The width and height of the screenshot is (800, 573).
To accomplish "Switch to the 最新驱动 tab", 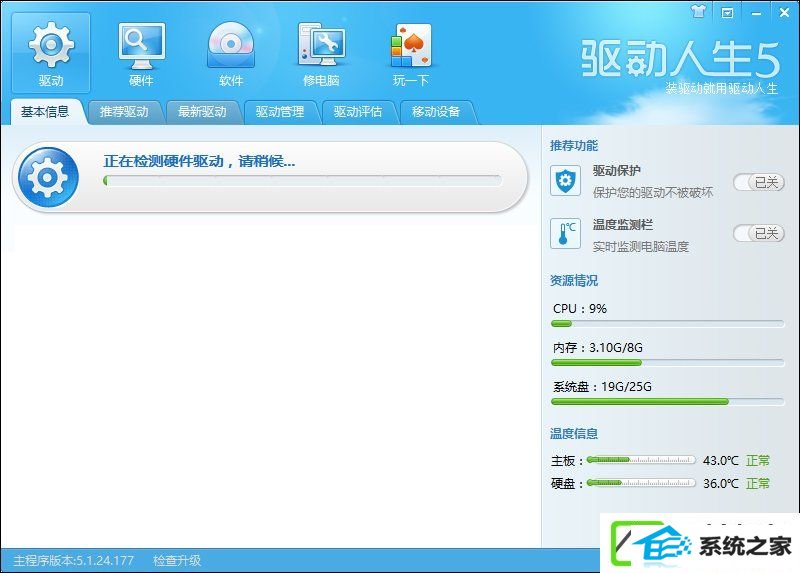I will tap(202, 112).
